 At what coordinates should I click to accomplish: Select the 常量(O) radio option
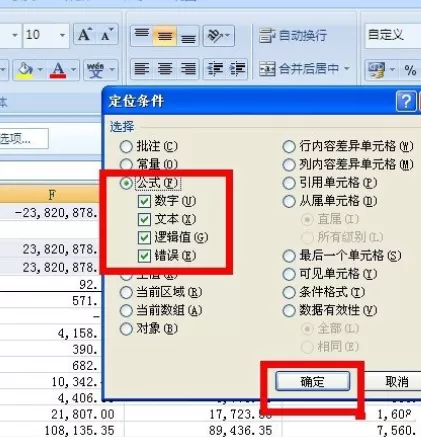point(149,164)
